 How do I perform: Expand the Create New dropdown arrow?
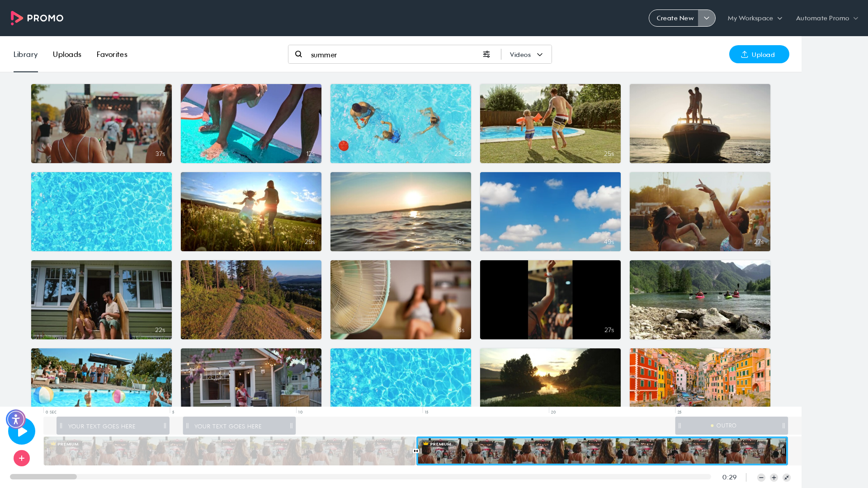pos(707,18)
